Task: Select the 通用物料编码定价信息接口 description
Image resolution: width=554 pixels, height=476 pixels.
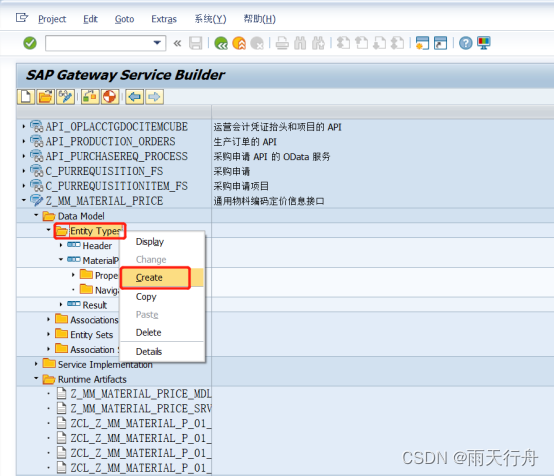Action: point(269,201)
